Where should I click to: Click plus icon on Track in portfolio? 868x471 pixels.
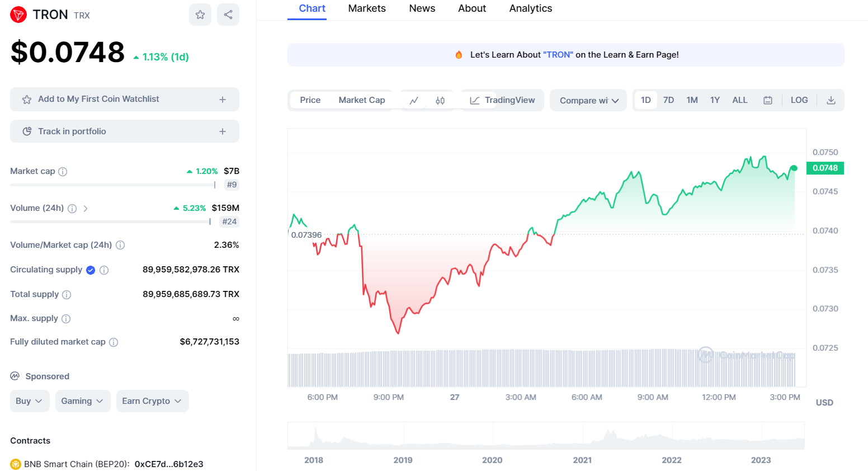pyautogui.click(x=223, y=131)
